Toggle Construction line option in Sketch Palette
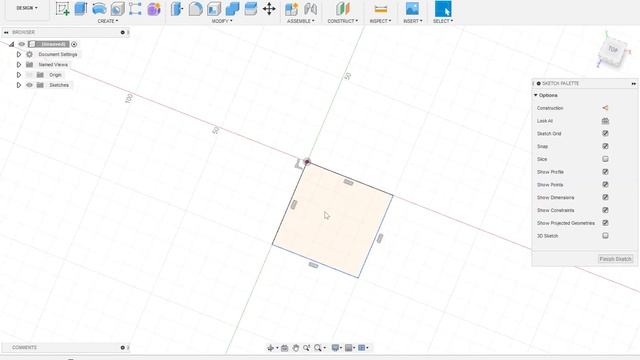Screen dimensions: 640x360 click(605, 108)
